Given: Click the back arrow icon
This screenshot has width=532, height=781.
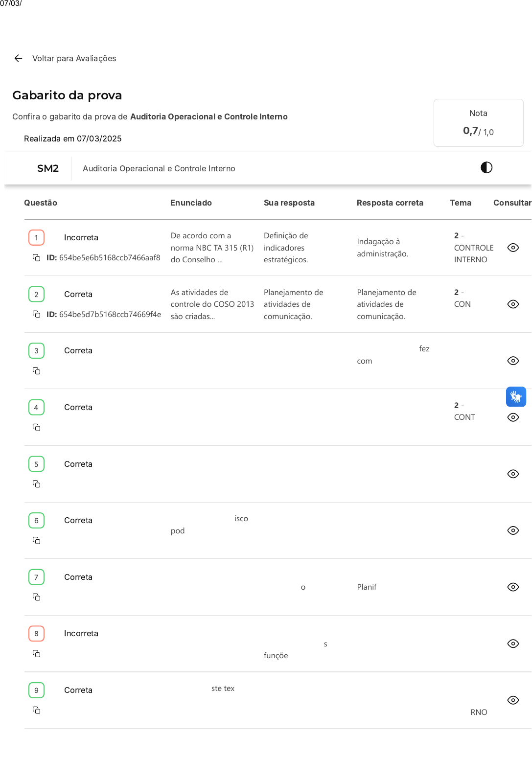Looking at the screenshot, I should [x=19, y=59].
